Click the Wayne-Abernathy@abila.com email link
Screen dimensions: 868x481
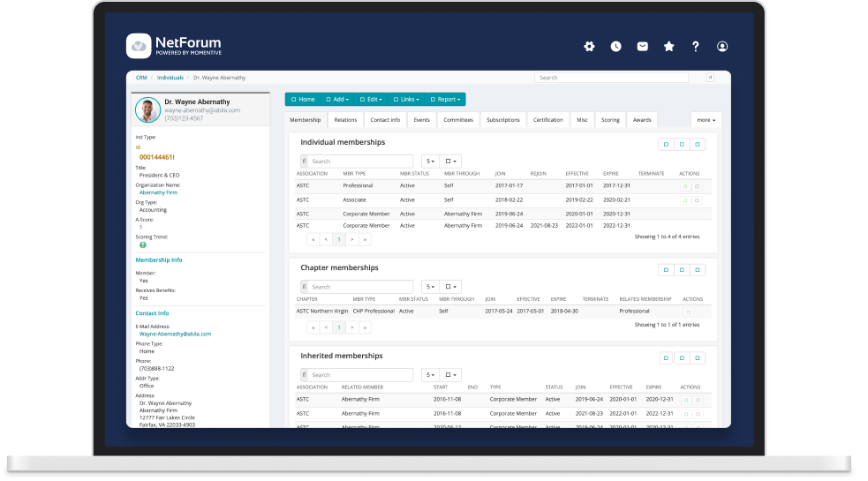[x=175, y=334]
